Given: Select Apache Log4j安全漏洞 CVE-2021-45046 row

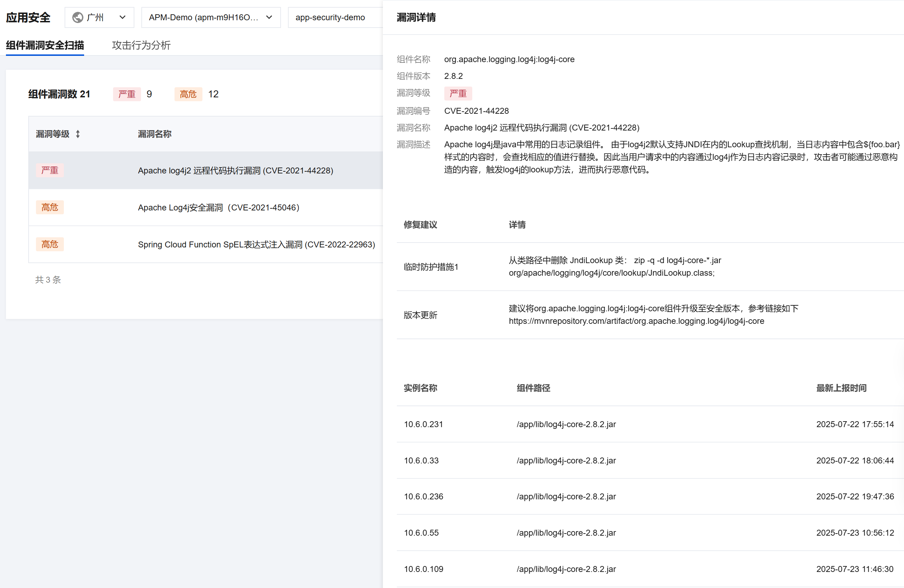Looking at the screenshot, I should (206, 207).
